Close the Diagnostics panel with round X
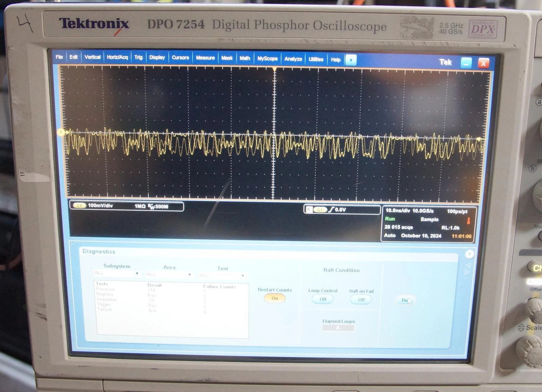The width and height of the screenshot is (542, 392). click(x=469, y=254)
